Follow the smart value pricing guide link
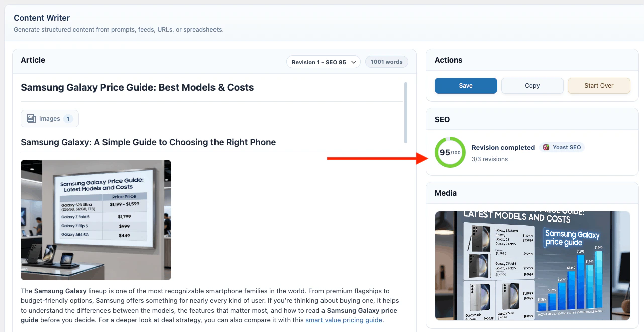 tap(344, 320)
